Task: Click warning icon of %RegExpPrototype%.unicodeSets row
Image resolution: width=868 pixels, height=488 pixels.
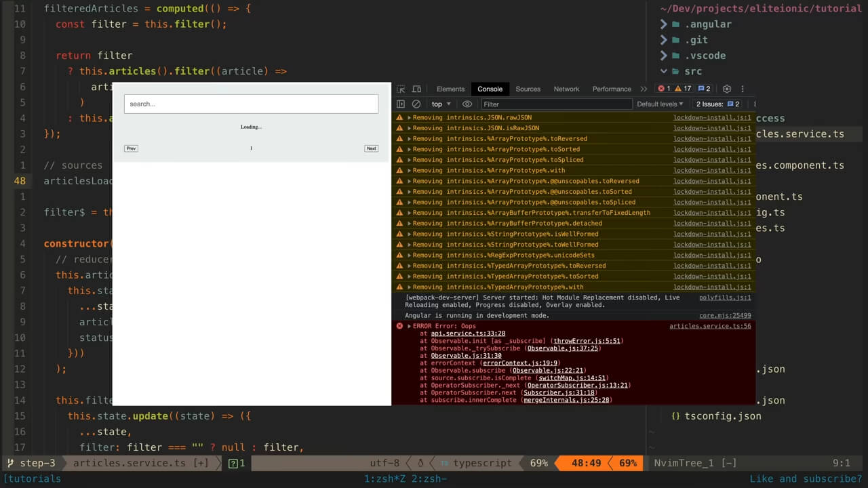Action: [399, 255]
